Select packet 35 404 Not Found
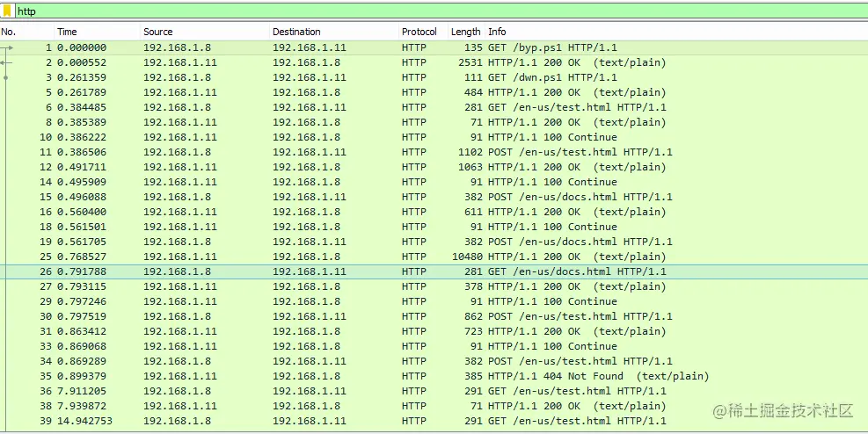This screenshot has width=868, height=434. pos(434,376)
